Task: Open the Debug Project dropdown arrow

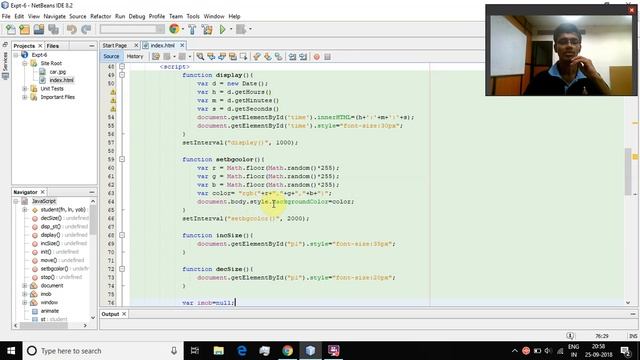Action: point(250,29)
